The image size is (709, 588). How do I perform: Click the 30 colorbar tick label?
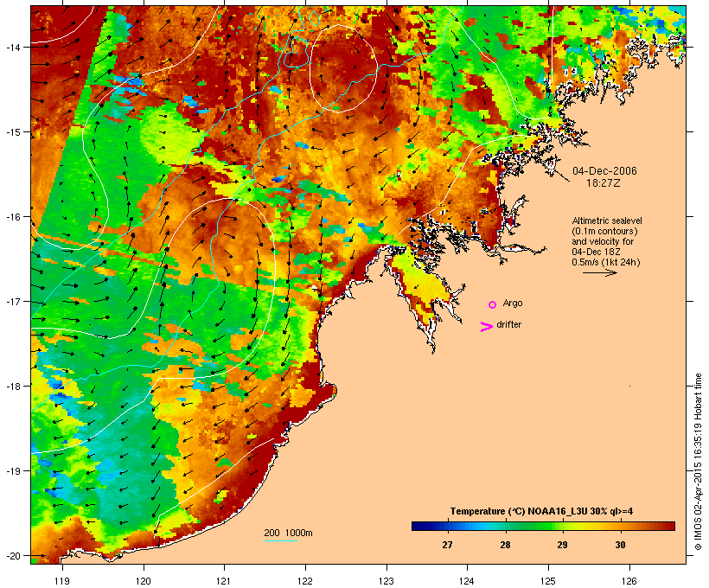pos(620,545)
